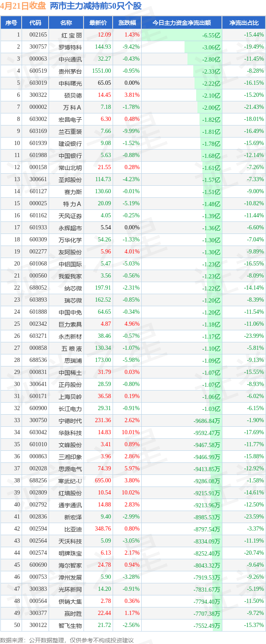This screenshot has width=266, height=644.
Task: Click 圣邦股份 price 114.73
Action: click(103, 179)
